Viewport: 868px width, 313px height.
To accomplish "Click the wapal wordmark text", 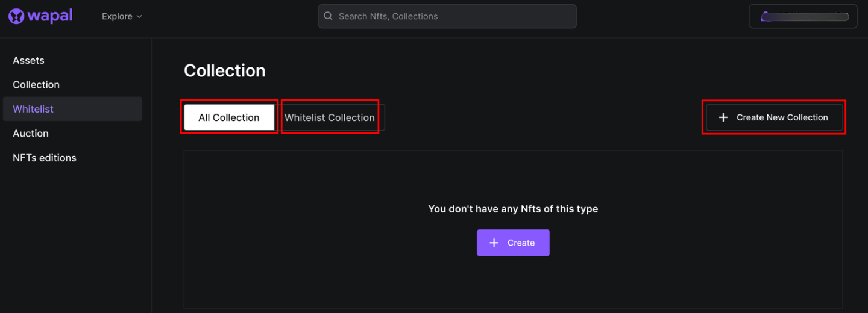I will point(50,16).
